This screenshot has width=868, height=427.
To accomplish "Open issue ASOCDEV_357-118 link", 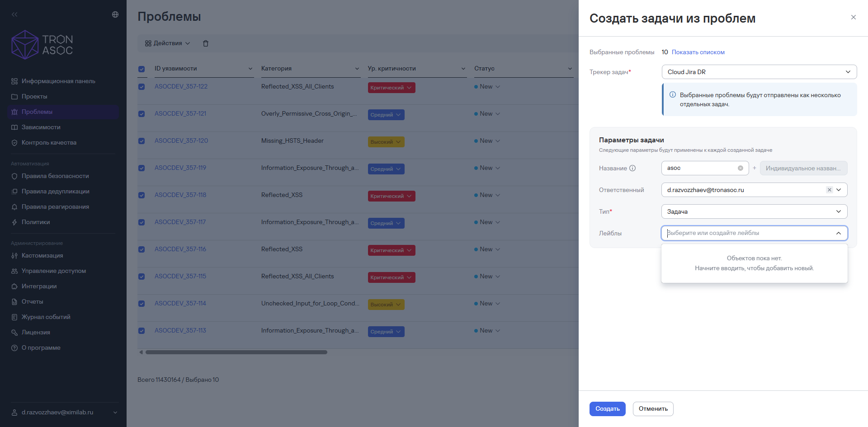I will [180, 195].
